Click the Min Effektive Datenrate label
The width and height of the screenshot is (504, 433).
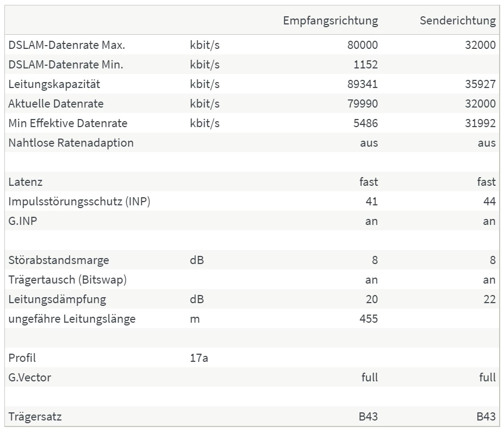coord(67,123)
